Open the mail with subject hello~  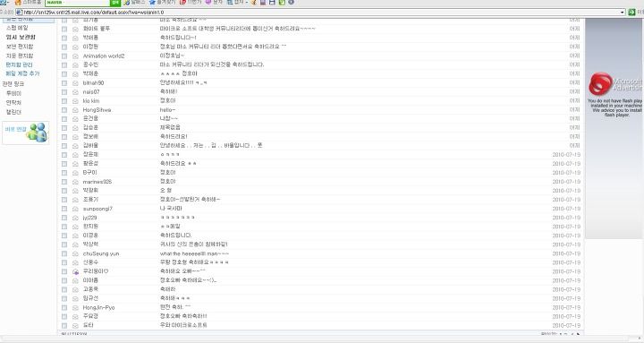point(167,110)
